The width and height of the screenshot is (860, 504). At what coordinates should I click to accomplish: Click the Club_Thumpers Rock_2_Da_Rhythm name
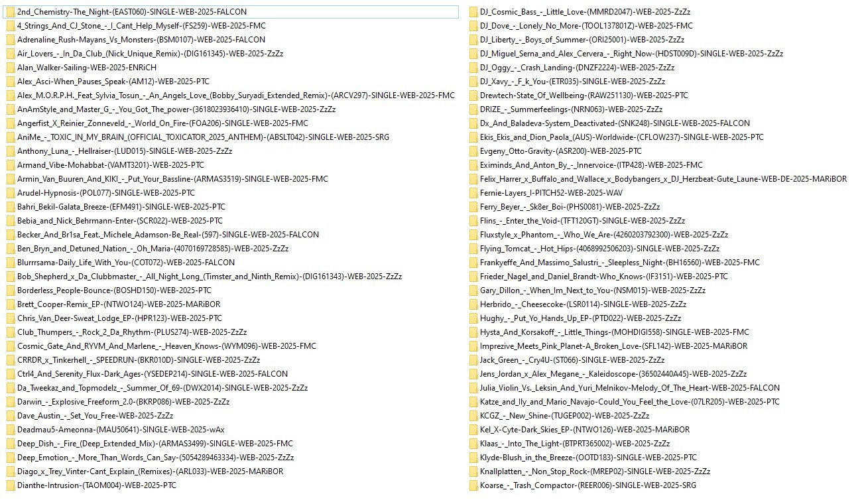click(x=132, y=332)
